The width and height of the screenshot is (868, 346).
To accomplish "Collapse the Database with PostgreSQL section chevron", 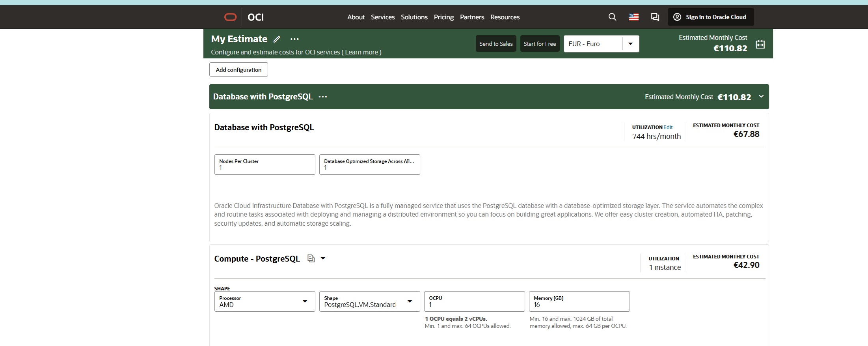I will (761, 97).
